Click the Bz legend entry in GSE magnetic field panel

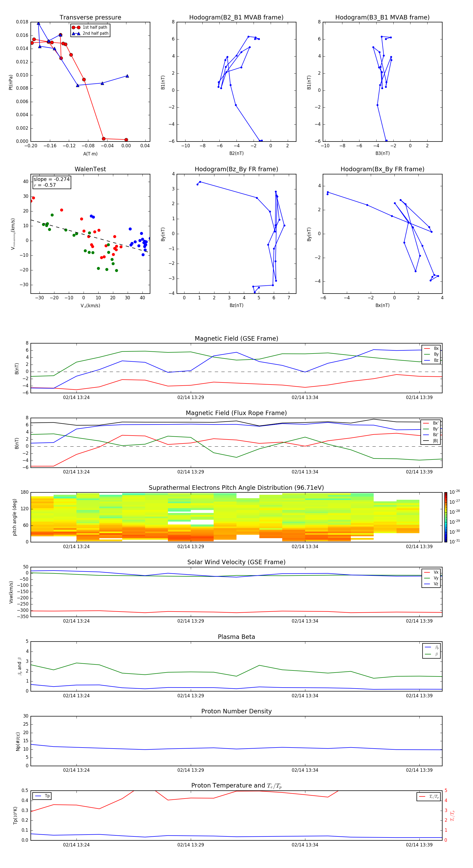pyautogui.click(x=431, y=360)
